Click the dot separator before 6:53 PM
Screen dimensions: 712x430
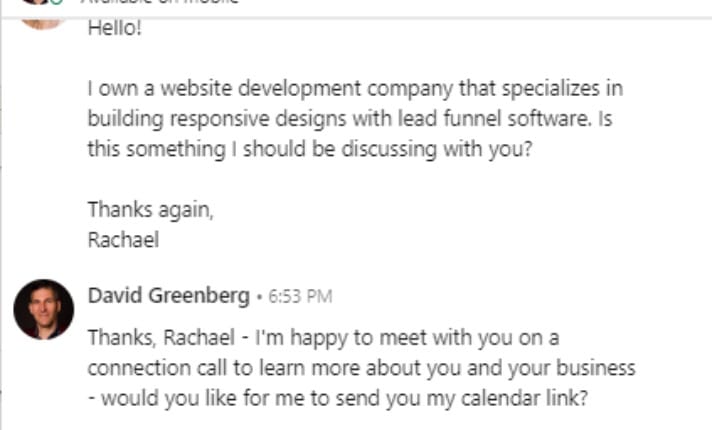pos(259,297)
